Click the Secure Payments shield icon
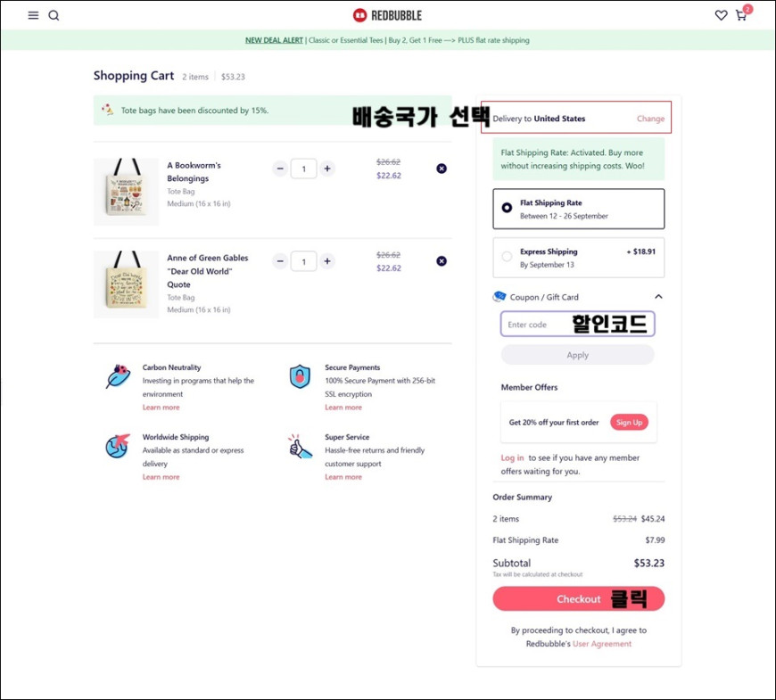 pyautogui.click(x=300, y=376)
